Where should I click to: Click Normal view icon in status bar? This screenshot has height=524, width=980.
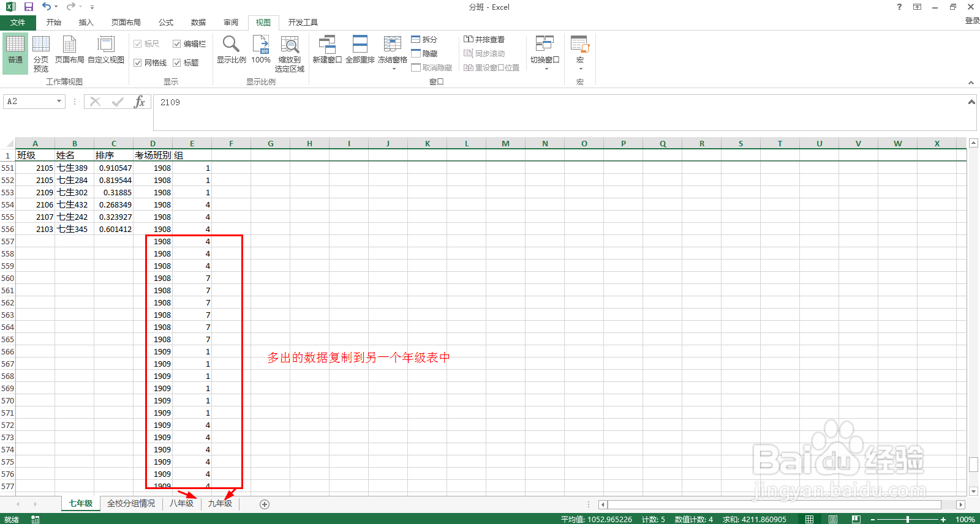809,519
